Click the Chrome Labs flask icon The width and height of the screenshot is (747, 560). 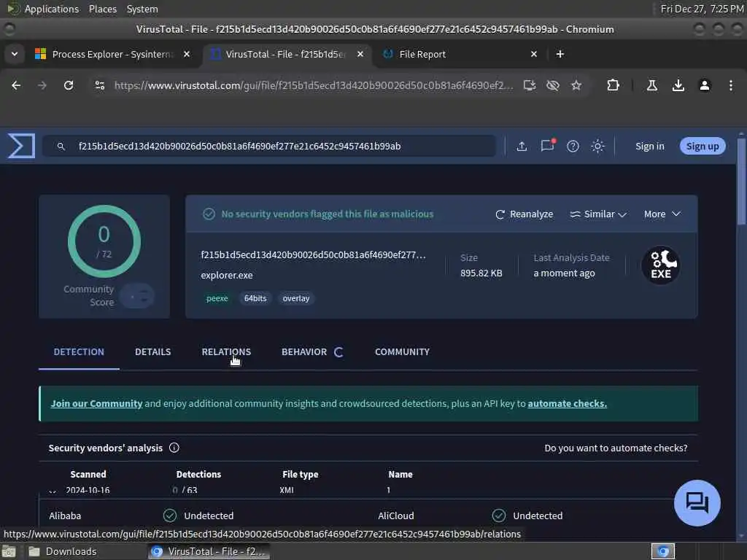point(652,85)
